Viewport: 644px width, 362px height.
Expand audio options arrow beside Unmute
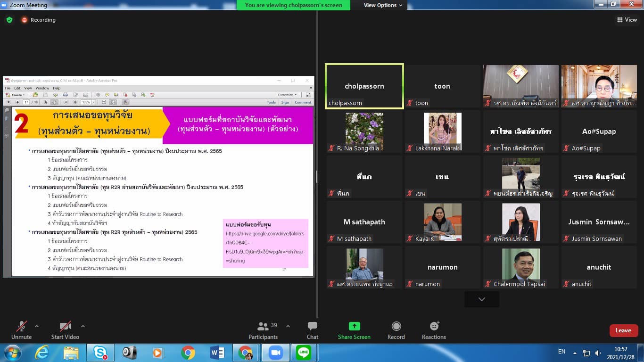37,326
